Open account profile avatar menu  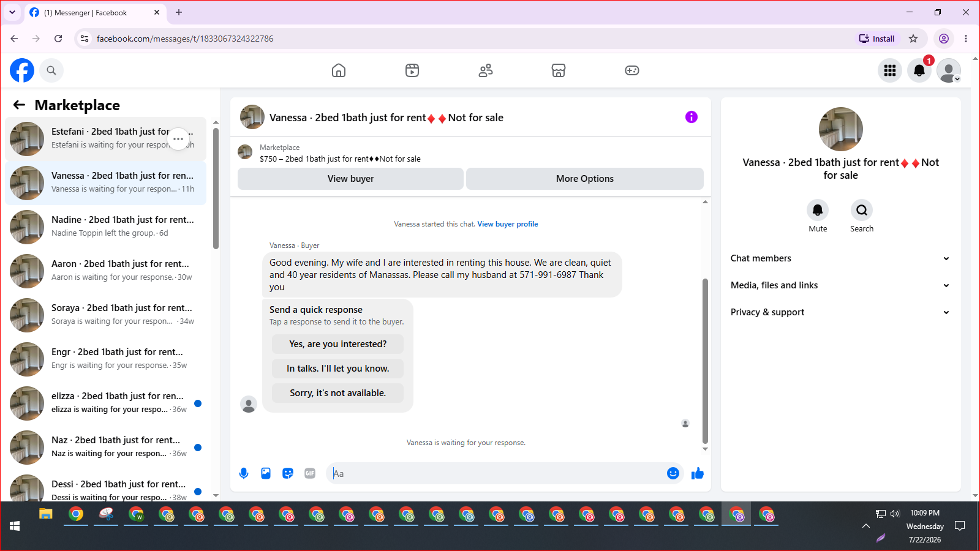click(949, 70)
